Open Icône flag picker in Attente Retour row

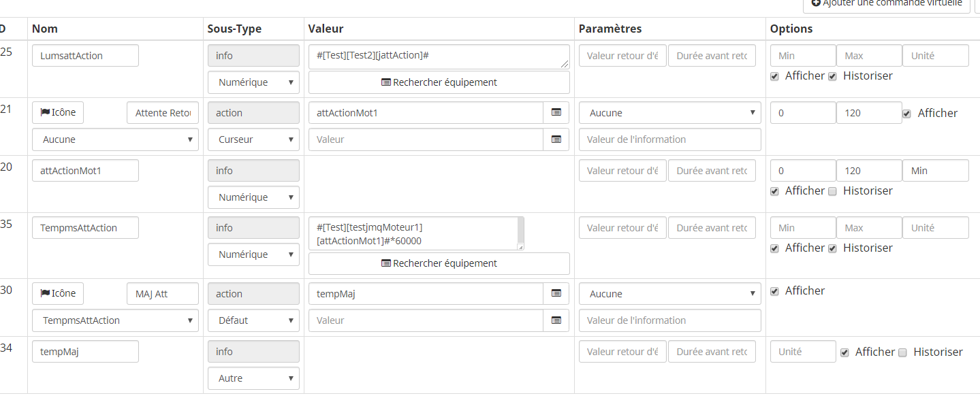58,113
